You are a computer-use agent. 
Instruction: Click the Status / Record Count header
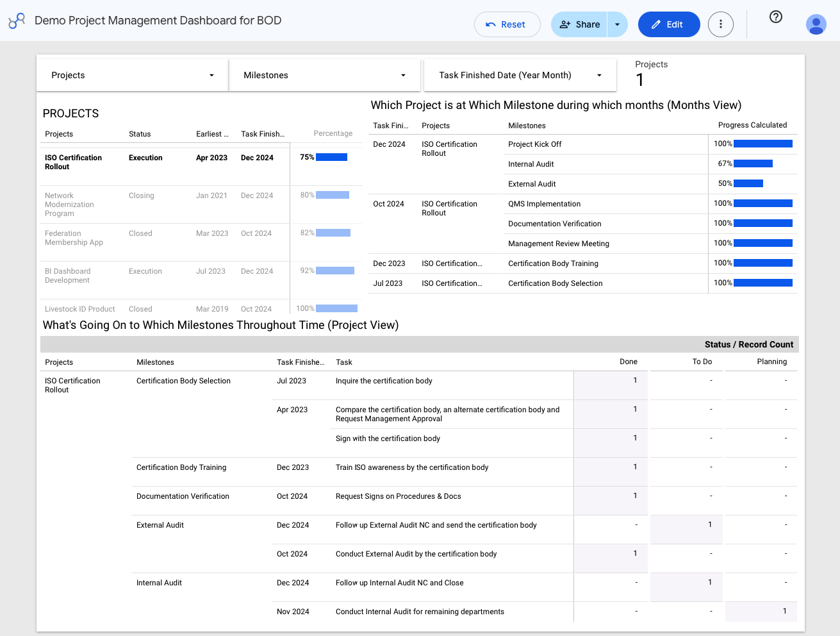[749, 344]
